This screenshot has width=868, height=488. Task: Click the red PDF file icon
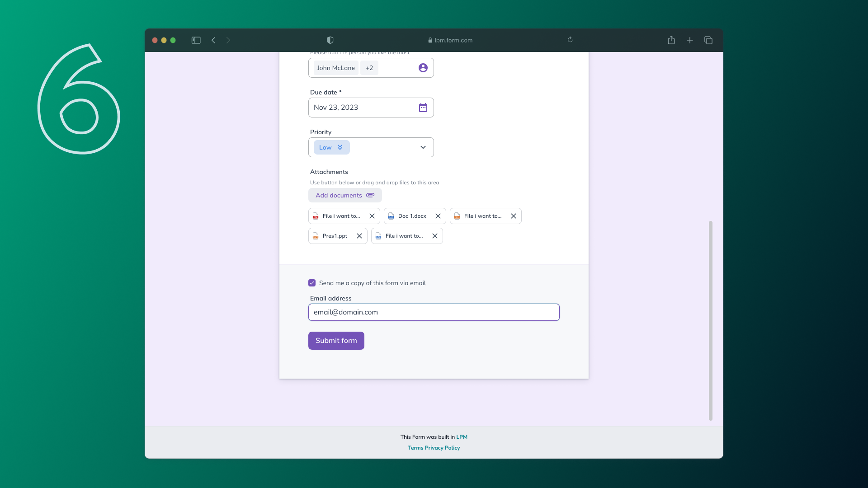(316, 216)
